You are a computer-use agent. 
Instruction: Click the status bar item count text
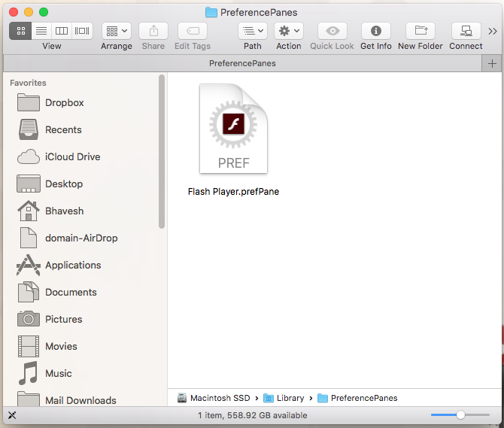pos(252,415)
